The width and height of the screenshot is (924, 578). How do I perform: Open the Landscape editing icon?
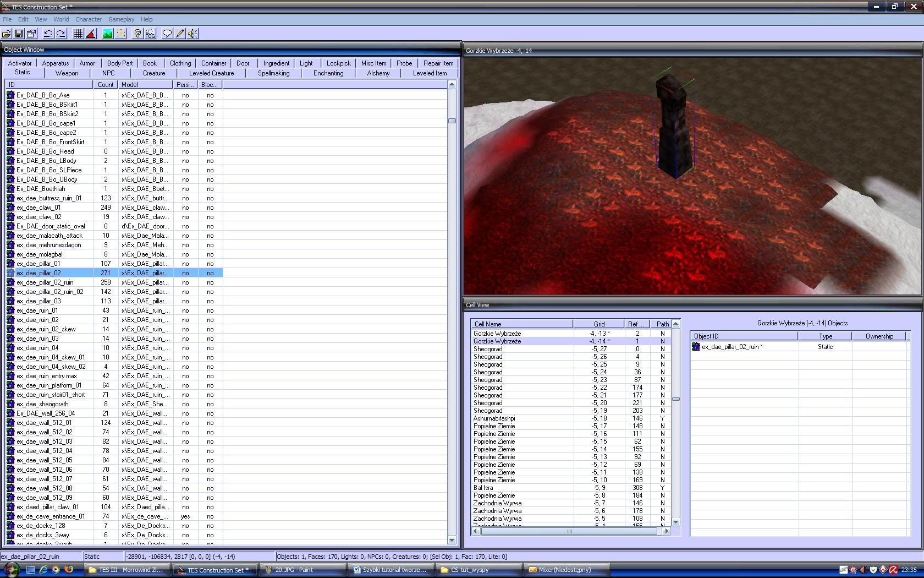[108, 34]
